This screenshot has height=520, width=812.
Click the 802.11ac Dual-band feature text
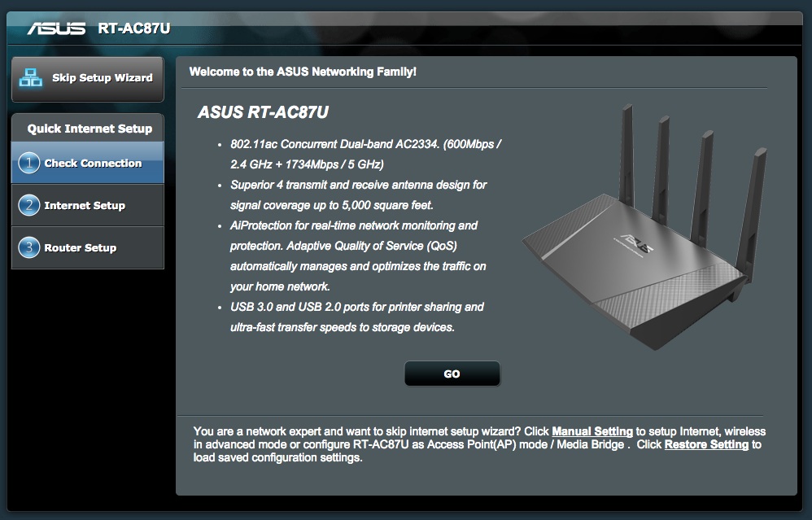365,154
